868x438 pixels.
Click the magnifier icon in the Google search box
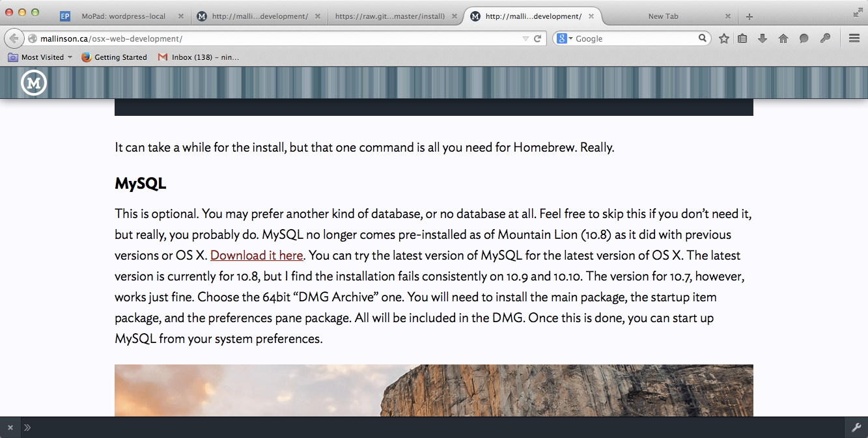click(x=703, y=38)
